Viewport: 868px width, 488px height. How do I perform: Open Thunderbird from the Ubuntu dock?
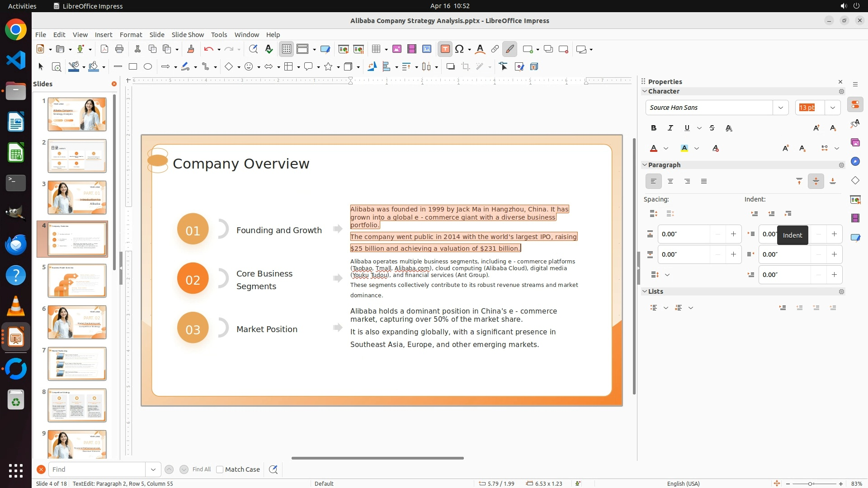coord(16,244)
